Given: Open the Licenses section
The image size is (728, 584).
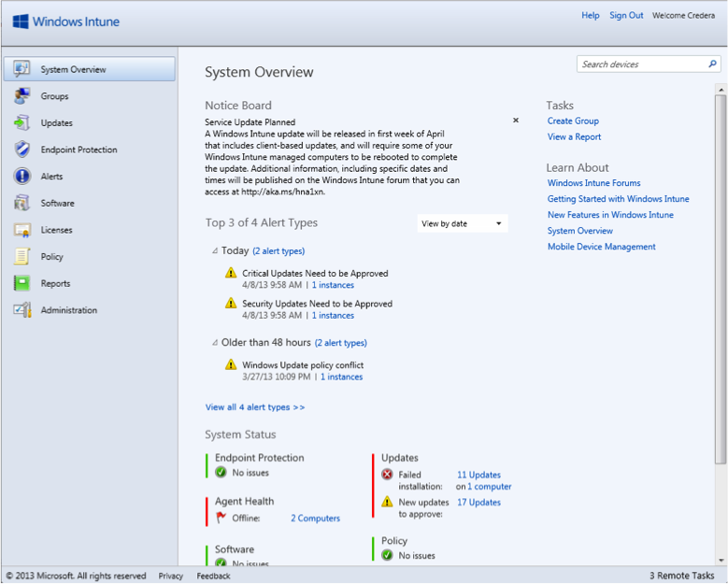Looking at the screenshot, I should [x=90, y=230].
